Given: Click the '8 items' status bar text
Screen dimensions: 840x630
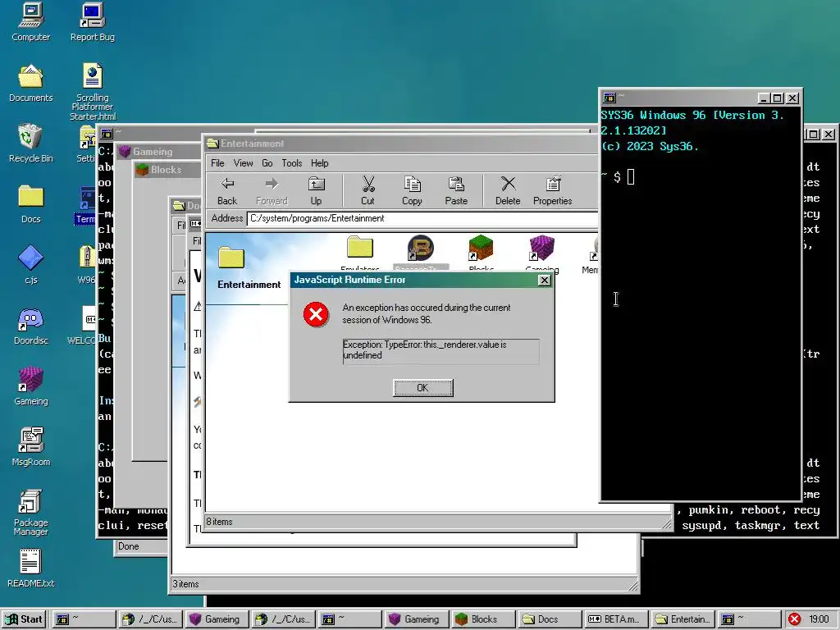Looking at the screenshot, I should (219, 521).
